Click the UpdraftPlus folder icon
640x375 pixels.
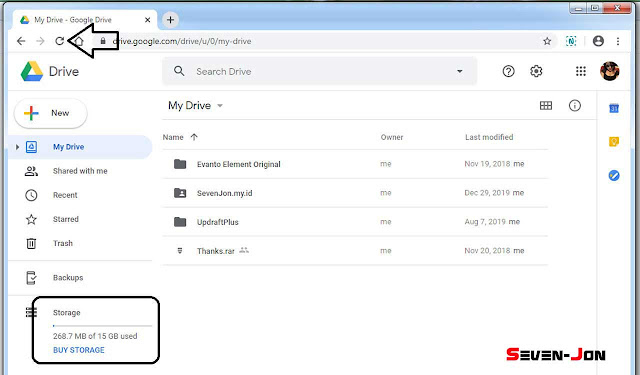click(180, 222)
